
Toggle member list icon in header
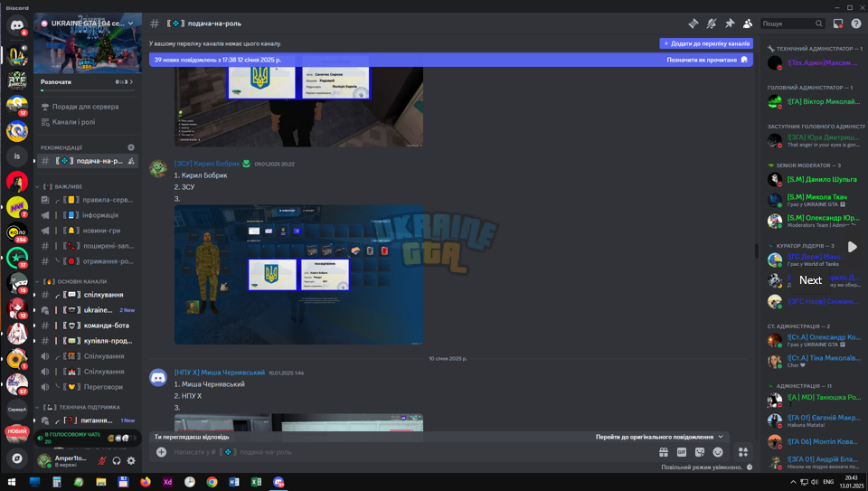748,24
